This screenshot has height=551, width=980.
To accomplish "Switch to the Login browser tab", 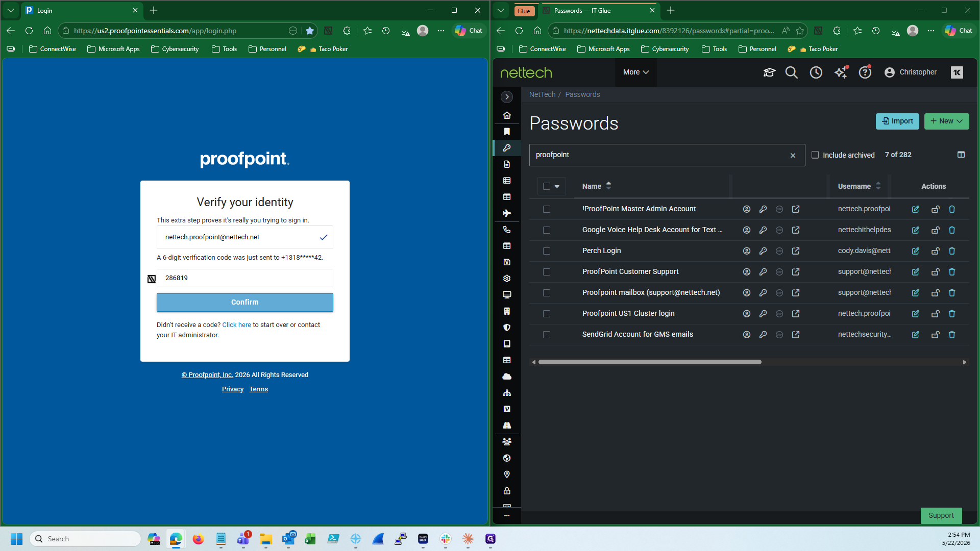I will 77,11.
